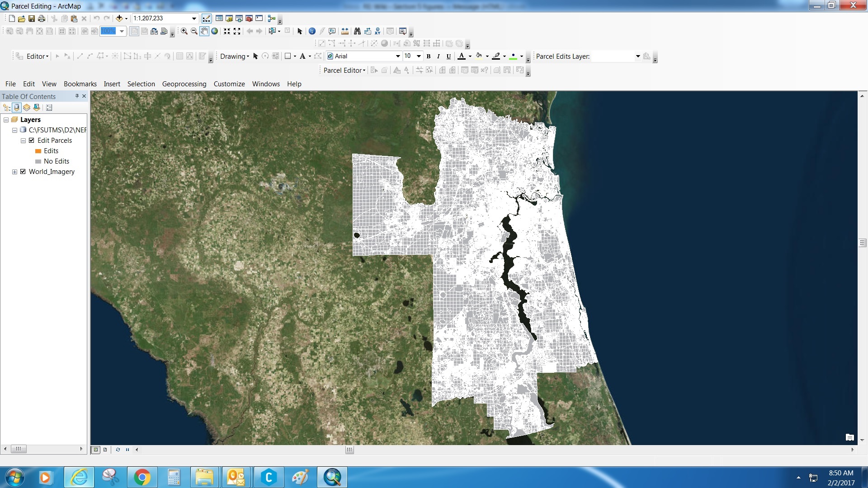The width and height of the screenshot is (868, 488).
Task: Toggle World_Imagery layer visibility
Action: click(23, 172)
